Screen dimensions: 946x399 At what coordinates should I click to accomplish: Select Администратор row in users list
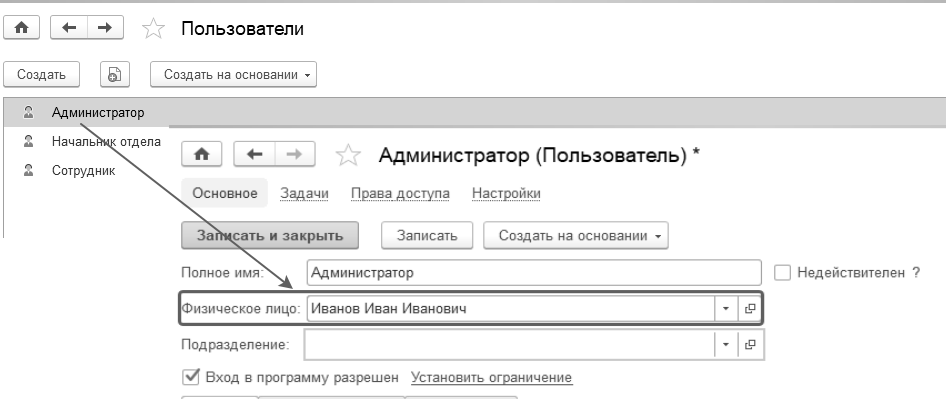coord(475,112)
